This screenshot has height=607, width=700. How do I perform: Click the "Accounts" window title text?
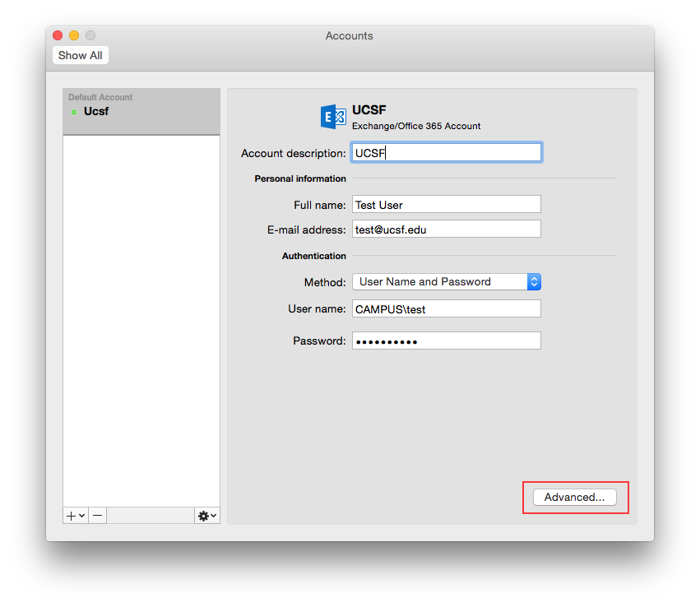pyautogui.click(x=349, y=35)
